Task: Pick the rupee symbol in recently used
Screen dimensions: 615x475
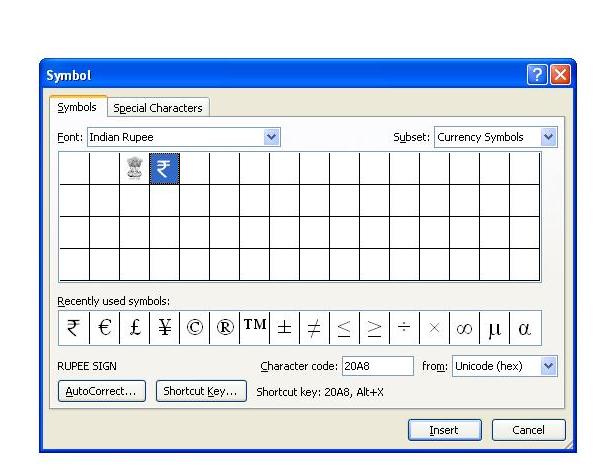Action: (x=74, y=328)
